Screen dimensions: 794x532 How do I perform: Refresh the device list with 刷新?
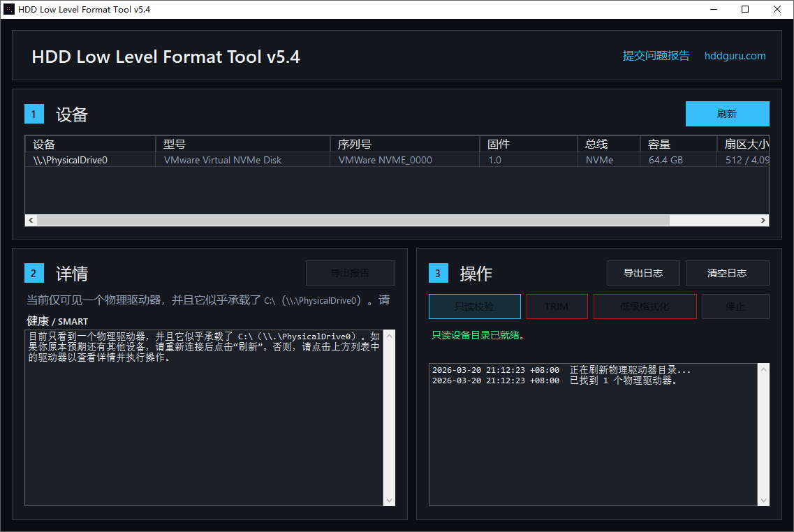point(727,114)
